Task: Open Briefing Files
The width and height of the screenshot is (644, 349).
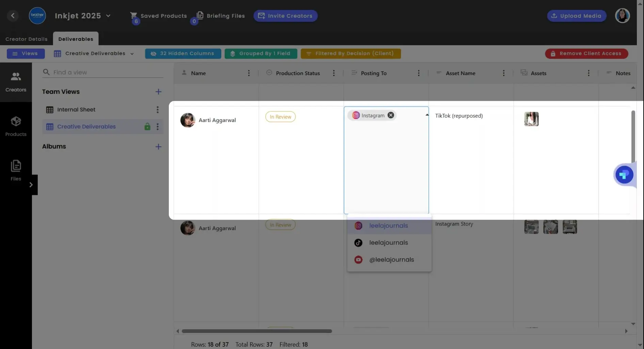Action: 221,16
